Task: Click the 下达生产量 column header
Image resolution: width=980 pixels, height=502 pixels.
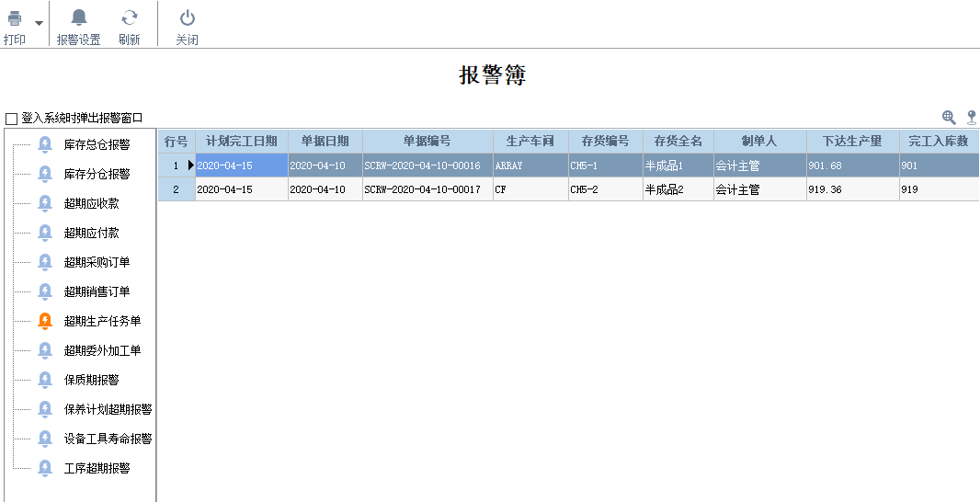Action: pyautogui.click(x=852, y=141)
